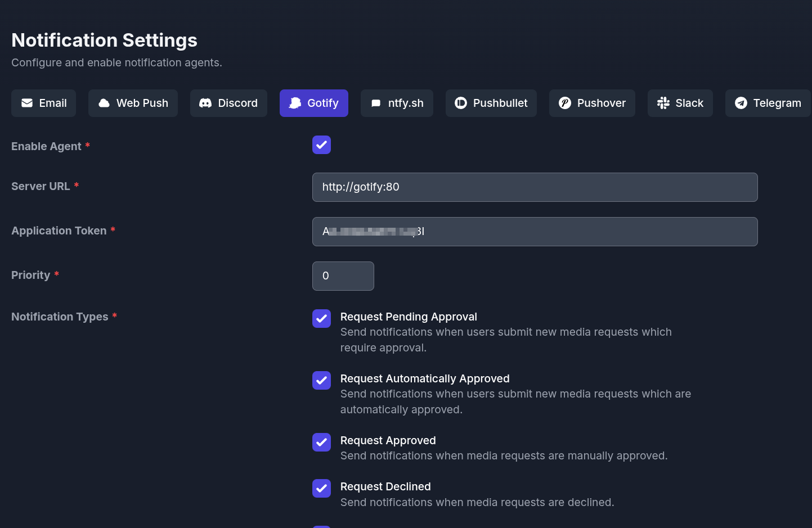Disable the Enable Agent checkbox
The image size is (812, 528).
click(x=321, y=145)
